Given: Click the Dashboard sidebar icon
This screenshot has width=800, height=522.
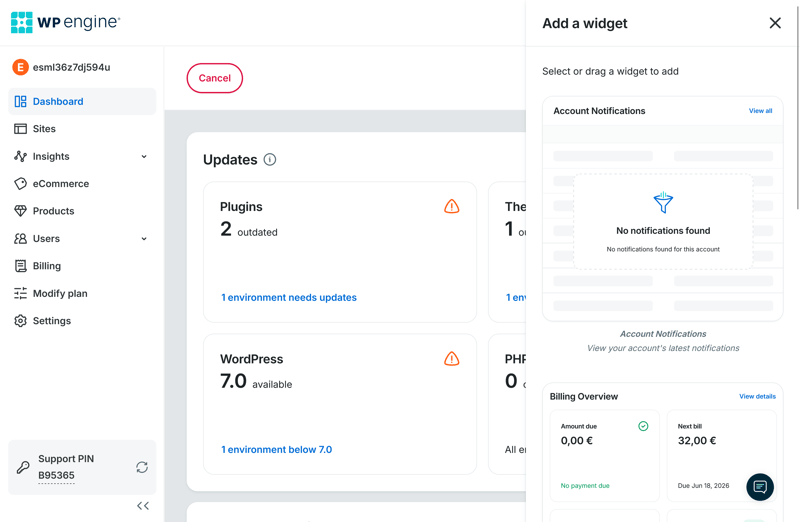Looking at the screenshot, I should coord(20,102).
